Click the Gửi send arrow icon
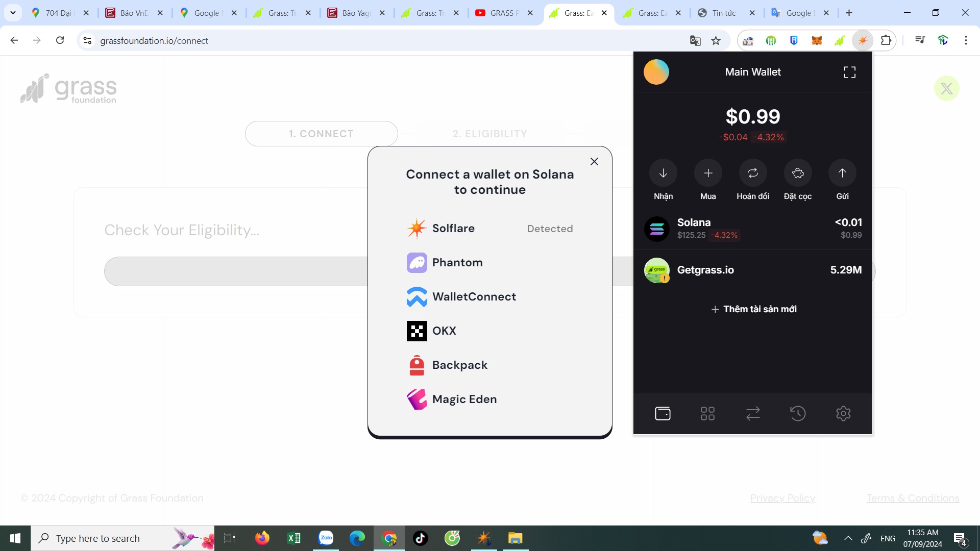Image resolution: width=980 pixels, height=551 pixels. tap(842, 172)
